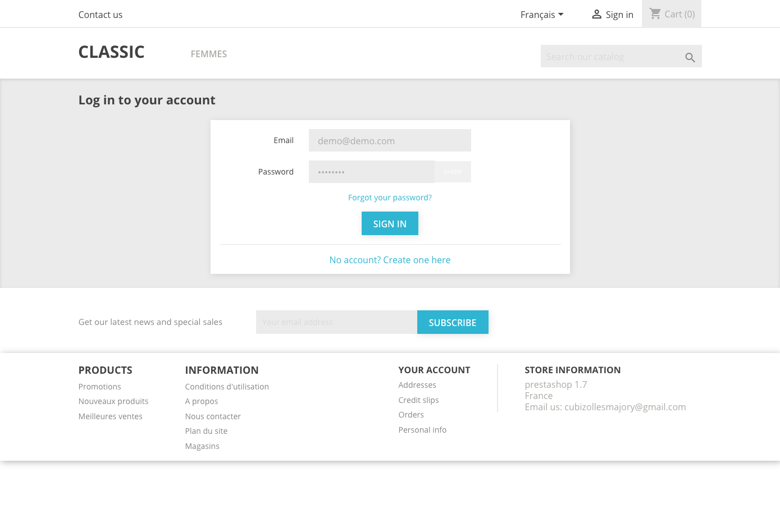Click the search magnifier icon

[690, 57]
